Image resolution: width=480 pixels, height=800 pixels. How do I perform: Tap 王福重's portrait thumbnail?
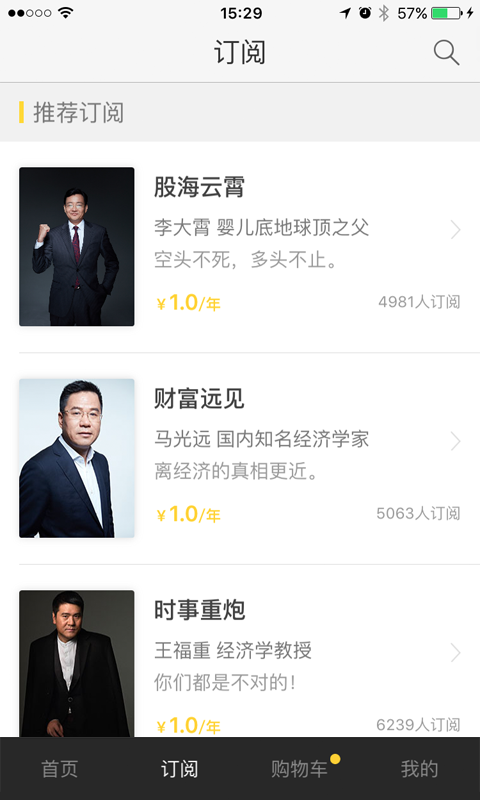tap(77, 664)
